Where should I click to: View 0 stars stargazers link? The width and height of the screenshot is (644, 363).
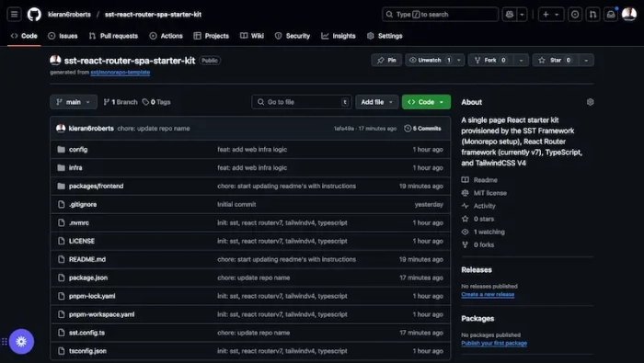click(477, 219)
